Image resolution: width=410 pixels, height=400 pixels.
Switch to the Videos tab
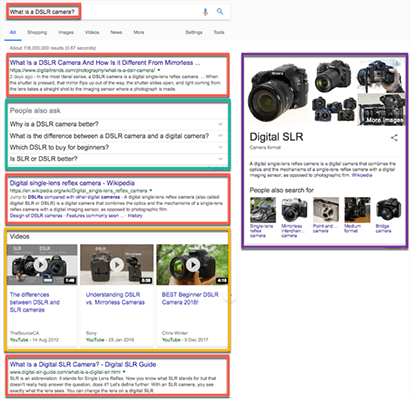click(x=92, y=32)
